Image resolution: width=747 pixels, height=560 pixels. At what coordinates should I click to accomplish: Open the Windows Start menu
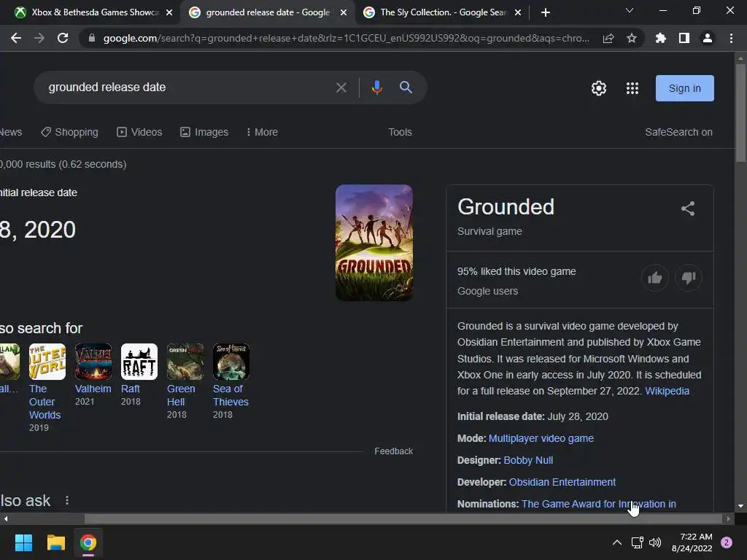coord(23,542)
